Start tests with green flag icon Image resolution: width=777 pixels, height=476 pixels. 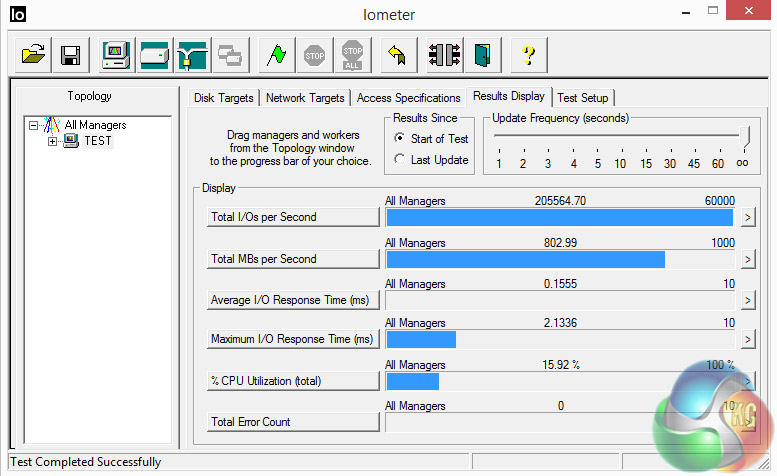277,55
